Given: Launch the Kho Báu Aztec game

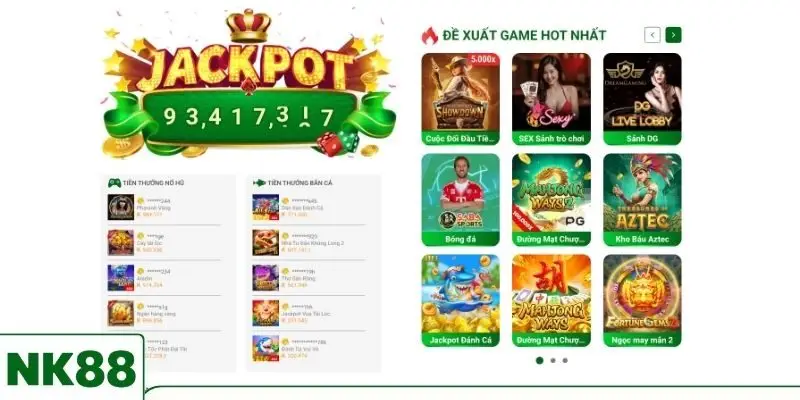Looking at the screenshot, I should (642, 200).
